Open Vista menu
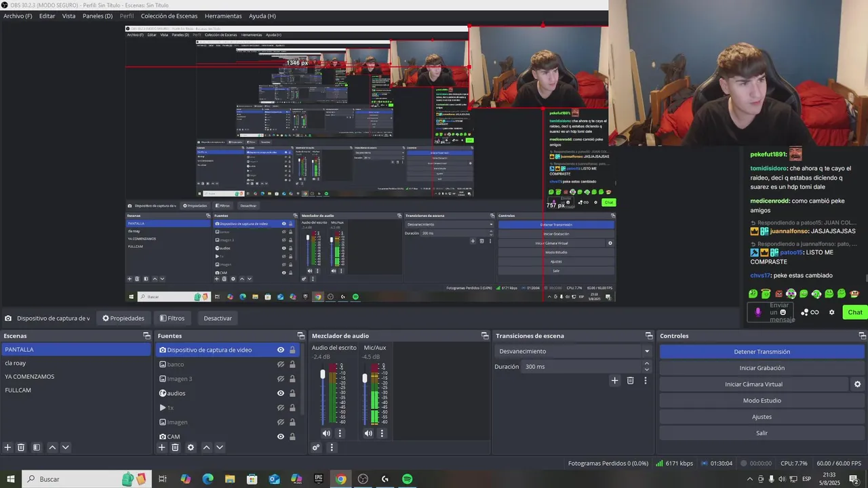This screenshot has width=868, height=488. pyautogui.click(x=68, y=16)
